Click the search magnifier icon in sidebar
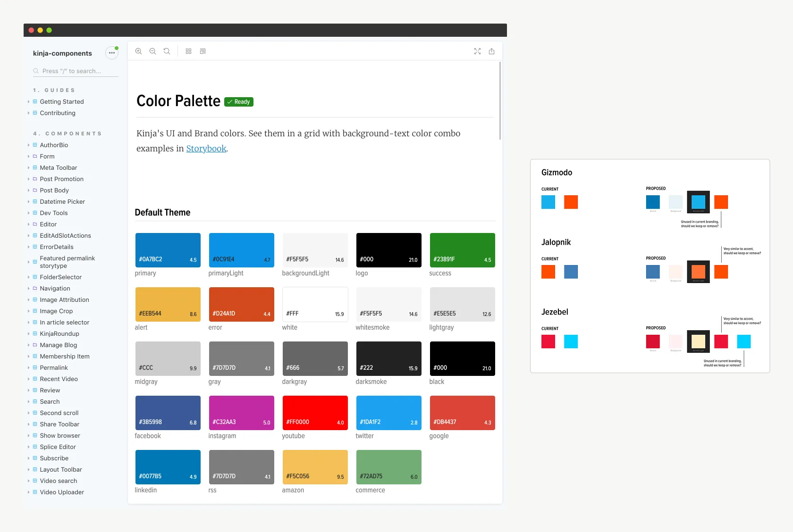793x532 pixels. pyautogui.click(x=36, y=71)
